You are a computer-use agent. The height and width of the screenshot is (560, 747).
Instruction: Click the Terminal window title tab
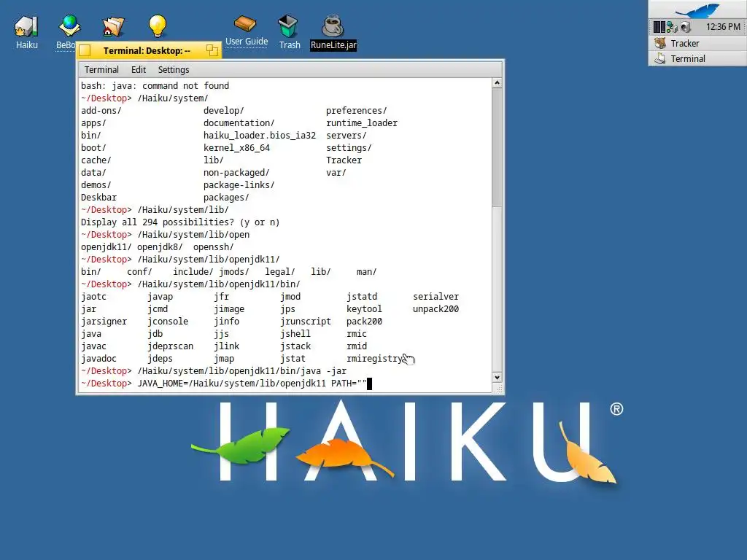146,50
